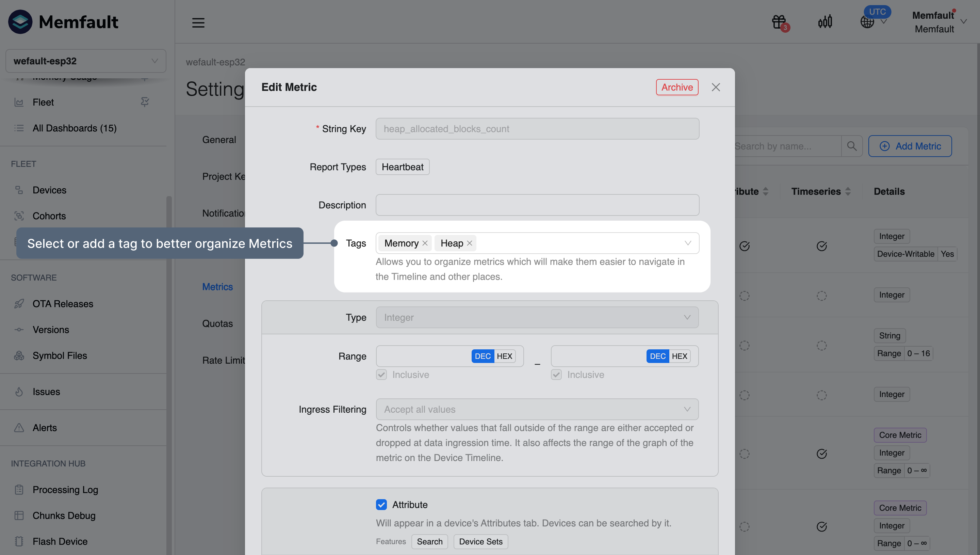The height and width of the screenshot is (555, 980).
Task: Remove the Memory tag
Action: pos(425,243)
